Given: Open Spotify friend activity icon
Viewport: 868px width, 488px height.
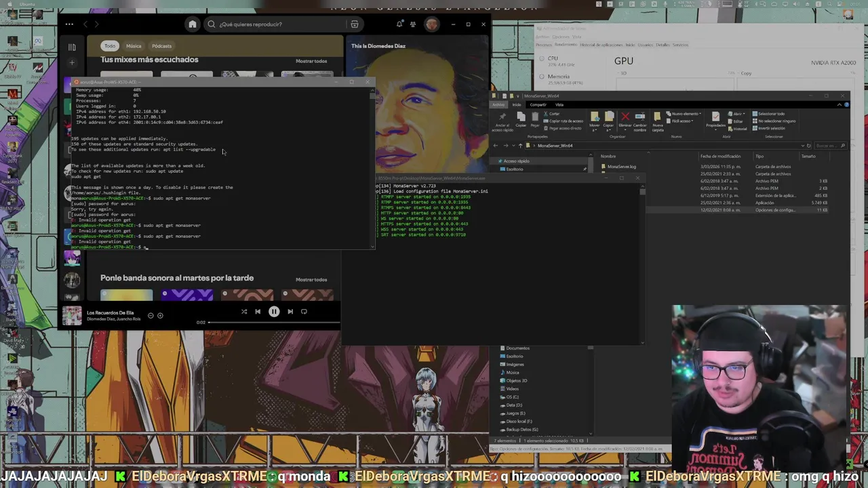Looking at the screenshot, I should coord(413,24).
